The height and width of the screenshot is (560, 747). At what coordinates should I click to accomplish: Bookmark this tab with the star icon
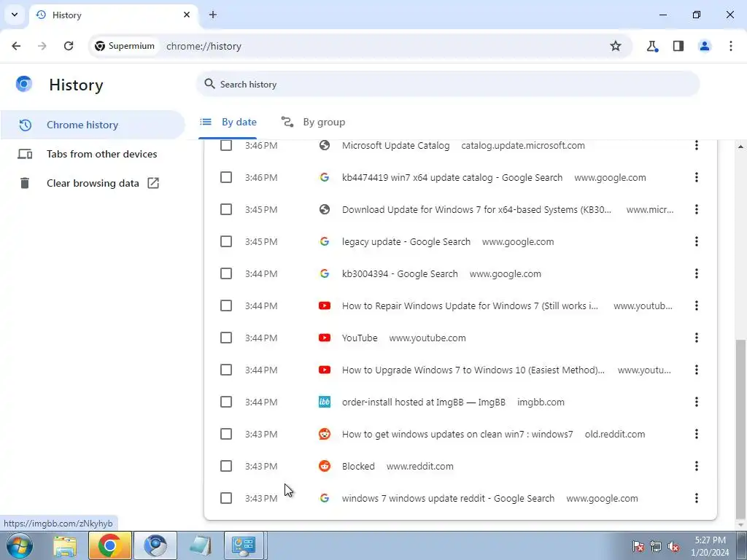pyautogui.click(x=616, y=46)
